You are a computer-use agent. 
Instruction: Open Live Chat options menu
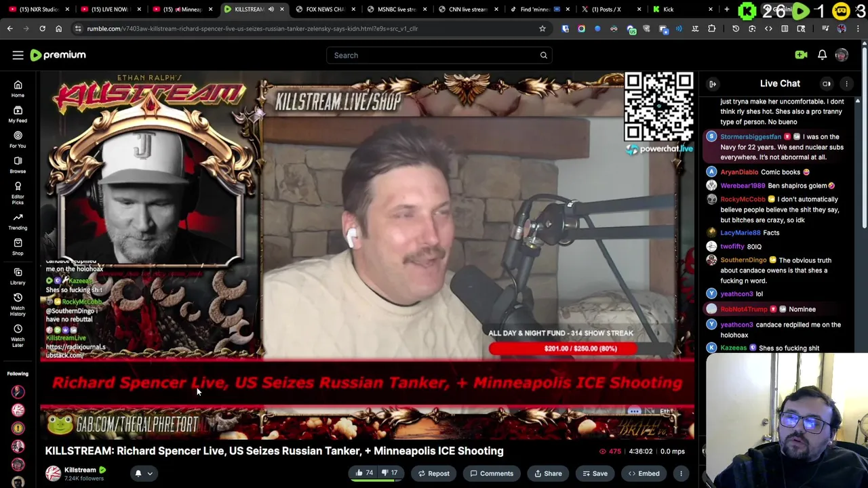pos(846,83)
